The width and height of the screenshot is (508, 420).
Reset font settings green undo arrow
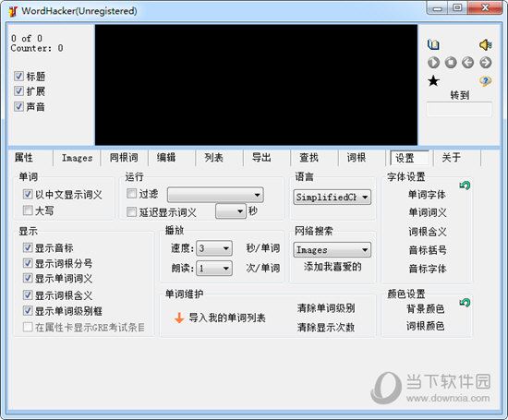click(465, 186)
